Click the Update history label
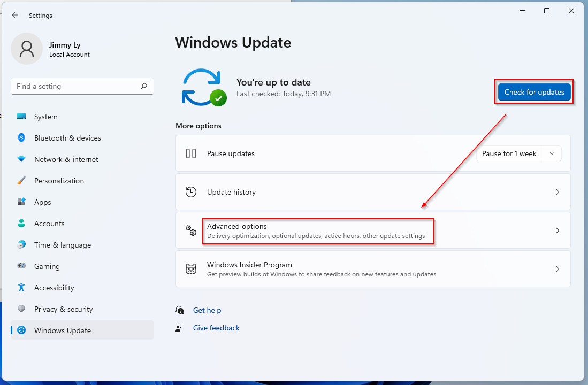This screenshot has width=588, height=385. (231, 192)
